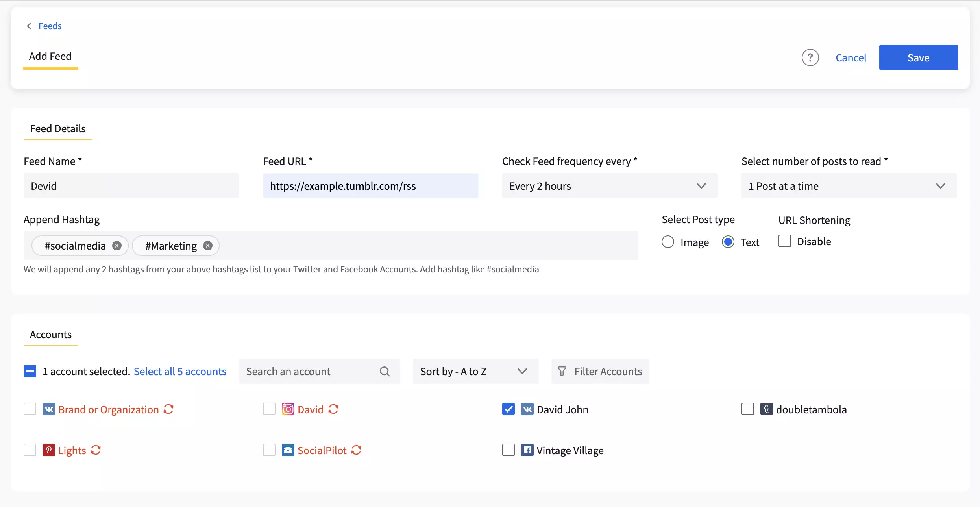Viewport: 980px width, 507px height.
Task: Click the refresh icon beside SocialPilot
Action: coord(356,450)
